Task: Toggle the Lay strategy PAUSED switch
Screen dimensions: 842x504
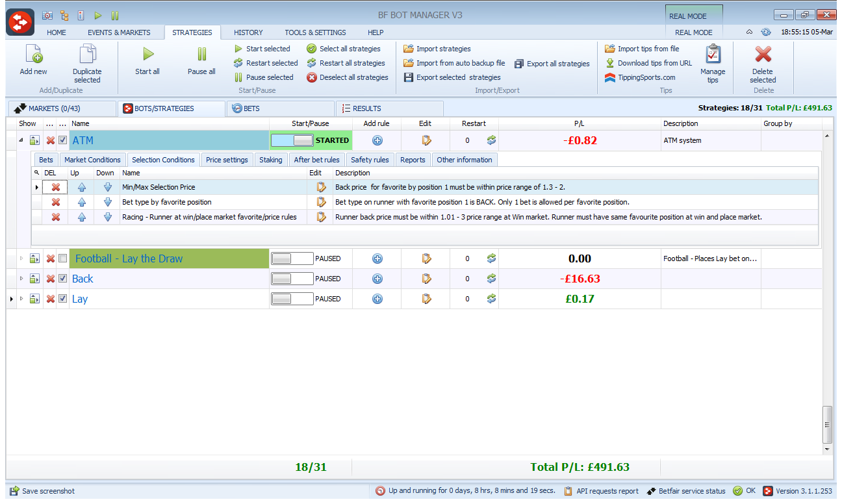Action: coord(292,299)
